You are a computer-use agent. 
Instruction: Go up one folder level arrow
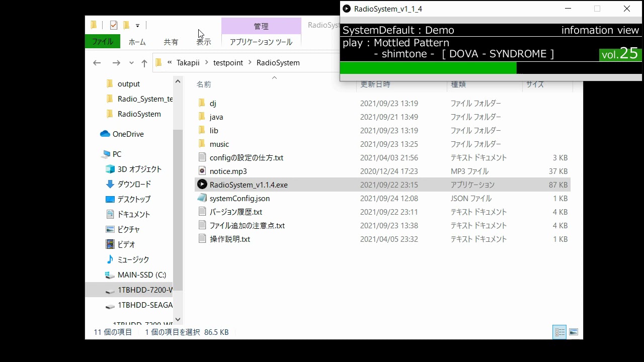pyautogui.click(x=144, y=63)
